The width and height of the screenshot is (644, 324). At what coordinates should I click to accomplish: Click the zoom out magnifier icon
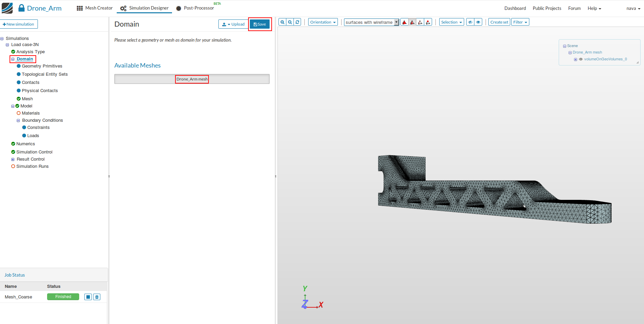(290, 22)
